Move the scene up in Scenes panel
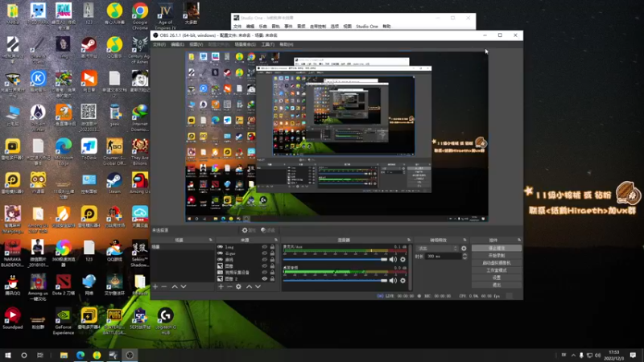Viewport: 644px width, 362px height. click(x=175, y=286)
